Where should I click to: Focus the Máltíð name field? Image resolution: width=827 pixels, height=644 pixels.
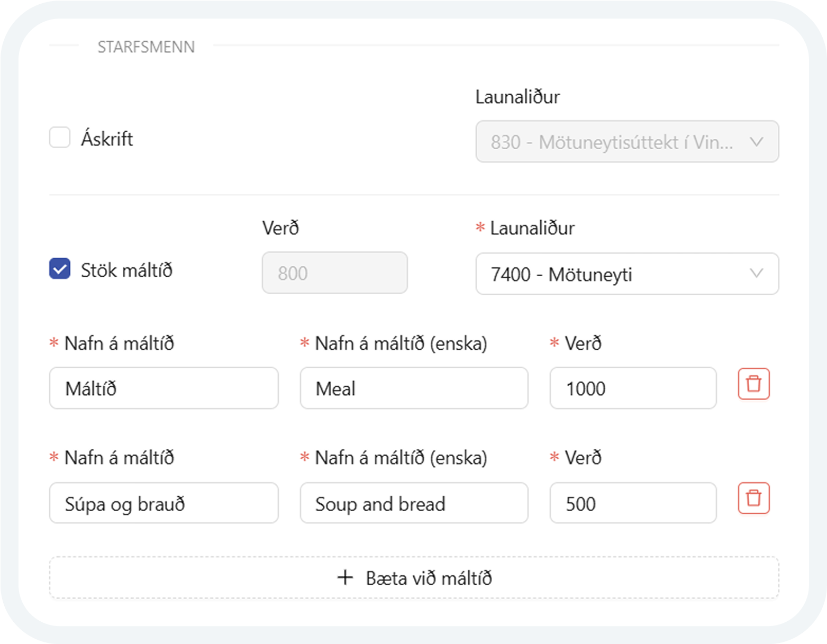[x=163, y=388]
